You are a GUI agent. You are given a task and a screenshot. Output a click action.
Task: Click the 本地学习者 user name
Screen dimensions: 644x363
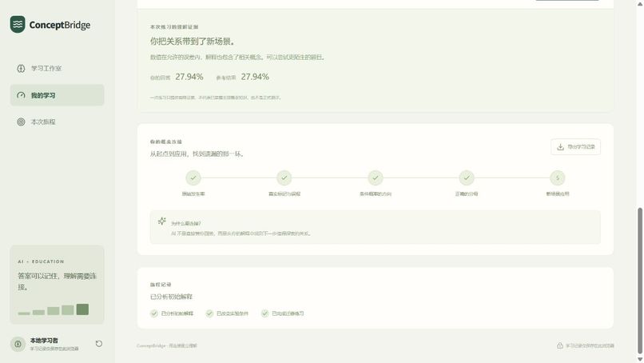[x=44, y=341]
